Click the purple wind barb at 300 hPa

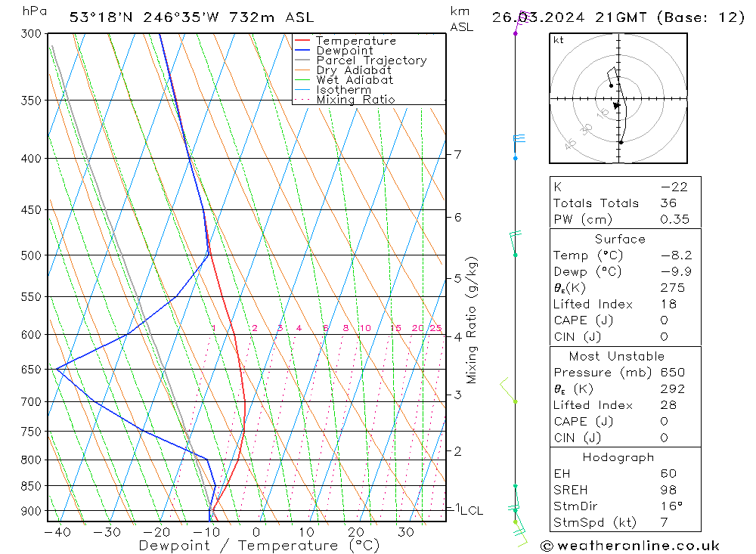click(522, 22)
